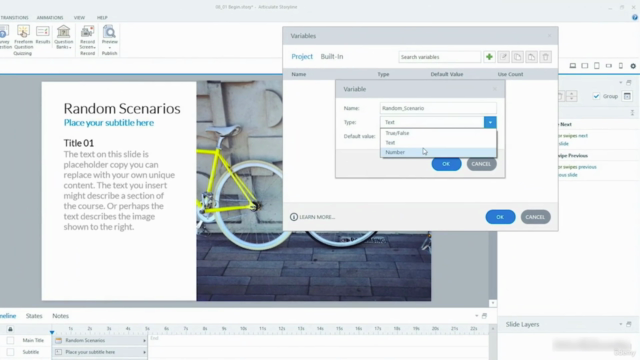
Task: Click the edit variable pencil icon
Action: click(x=503, y=57)
